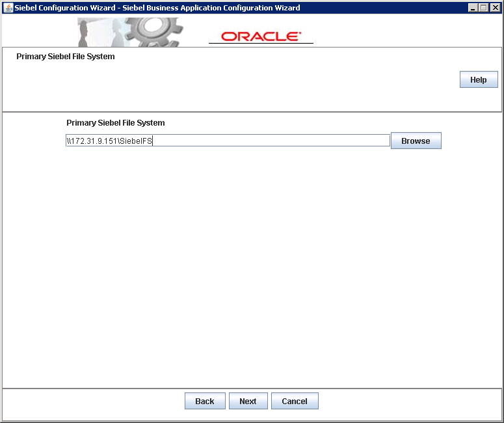Viewport: 504px width, 423px height.
Task: Click the Java icon in the title bar
Action: tap(8, 7)
